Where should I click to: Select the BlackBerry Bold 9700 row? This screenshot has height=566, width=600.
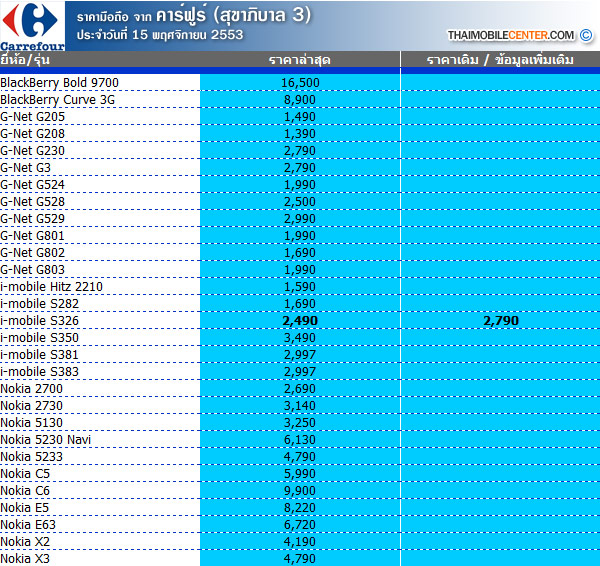[300, 83]
